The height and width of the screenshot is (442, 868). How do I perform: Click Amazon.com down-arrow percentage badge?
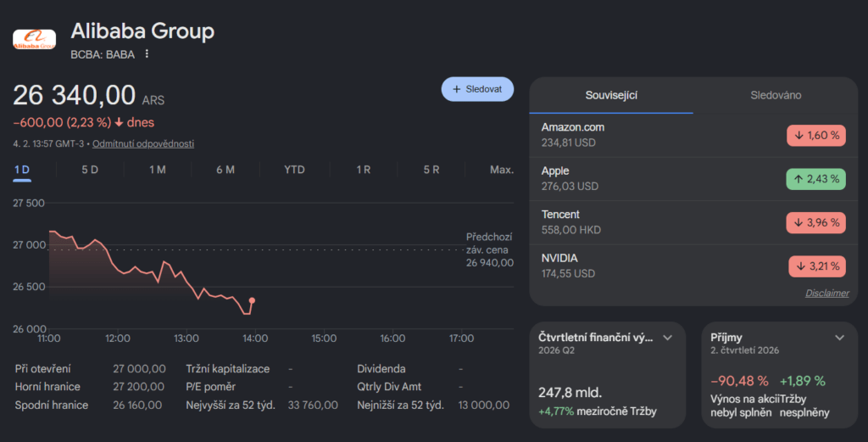pyautogui.click(x=816, y=135)
